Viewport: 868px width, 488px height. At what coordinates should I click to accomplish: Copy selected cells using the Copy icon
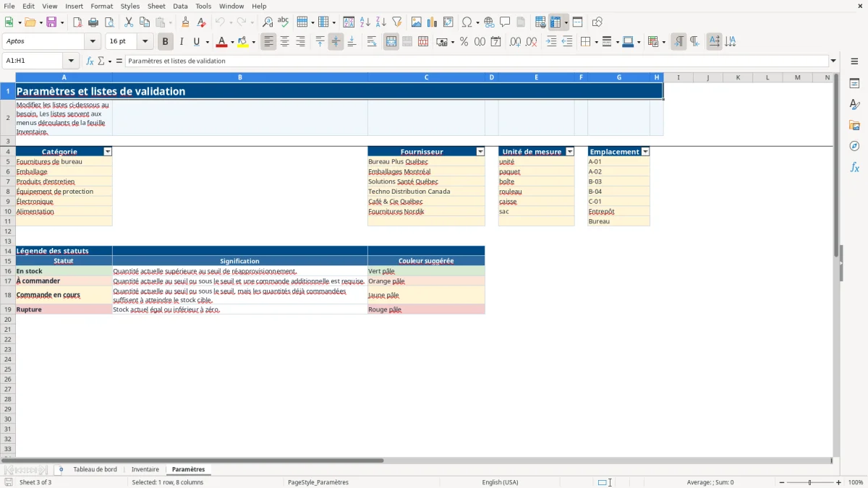(x=145, y=22)
